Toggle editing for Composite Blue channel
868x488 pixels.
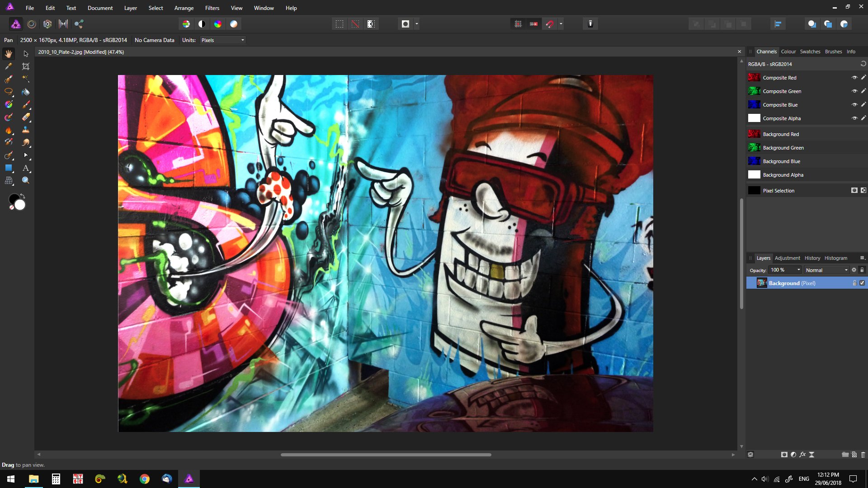pyautogui.click(x=863, y=105)
